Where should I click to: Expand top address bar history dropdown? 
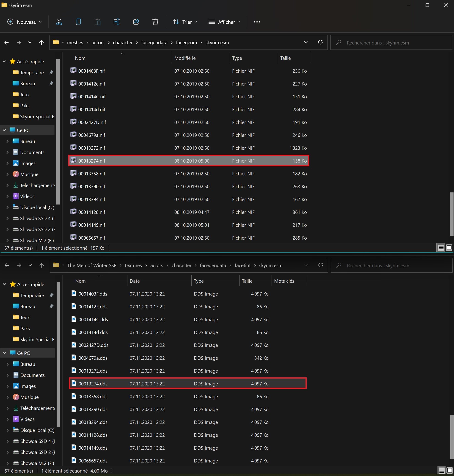point(306,42)
